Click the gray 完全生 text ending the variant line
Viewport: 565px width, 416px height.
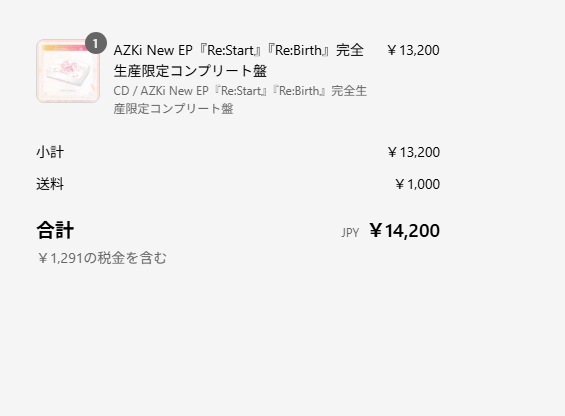tap(349, 91)
